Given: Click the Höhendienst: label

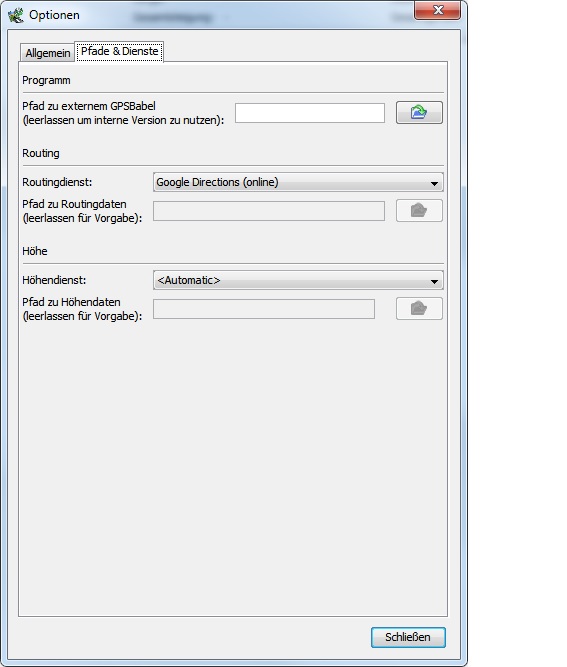Looking at the screenshot, I should coord(54,280).
